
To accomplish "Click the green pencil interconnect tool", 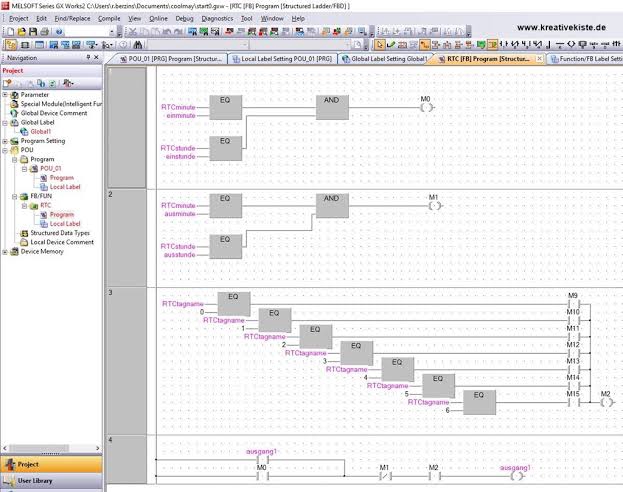I will pyautogui.click(x=391, y=45).
